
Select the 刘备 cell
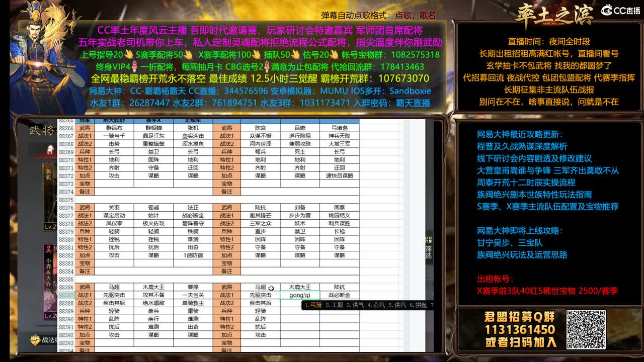(300, 208)
